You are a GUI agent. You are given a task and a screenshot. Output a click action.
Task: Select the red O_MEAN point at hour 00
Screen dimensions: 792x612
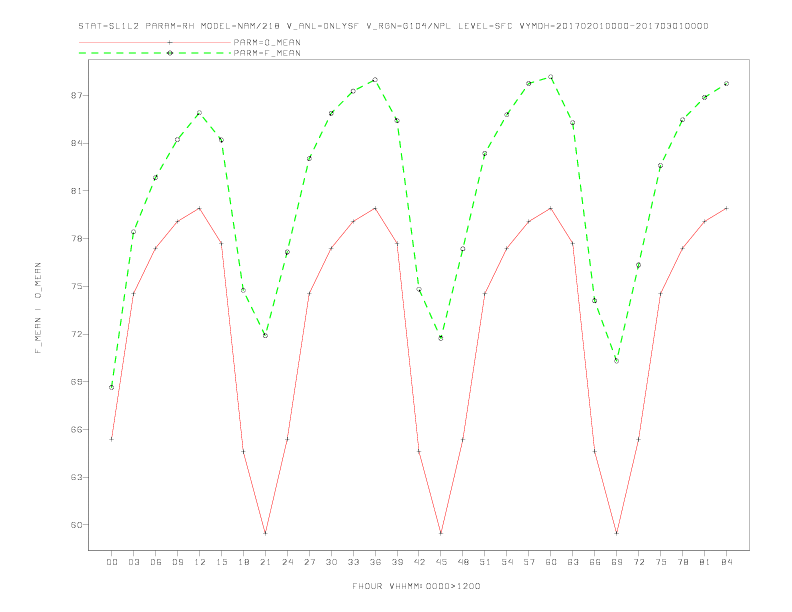[112, 439]
